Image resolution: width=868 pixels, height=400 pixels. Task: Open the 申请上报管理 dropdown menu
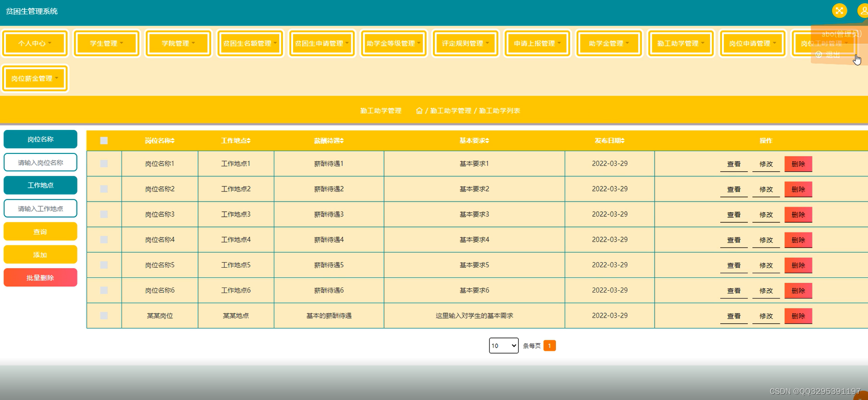(x=537, y=43)
